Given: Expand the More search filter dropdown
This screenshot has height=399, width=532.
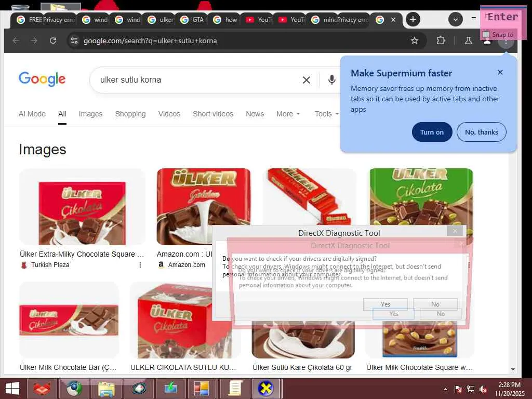Looking at the screenshot, I should 288,114.
